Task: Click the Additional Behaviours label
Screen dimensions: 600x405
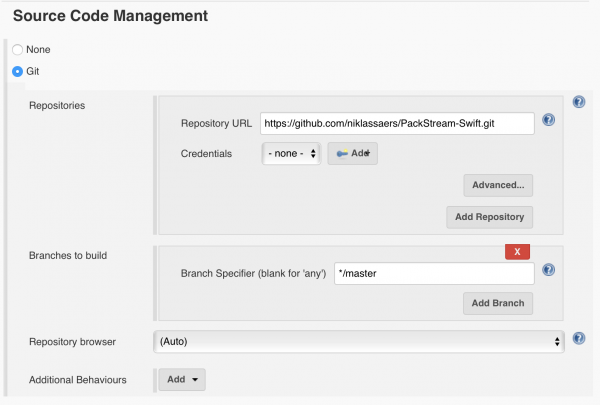Action: 78,380
